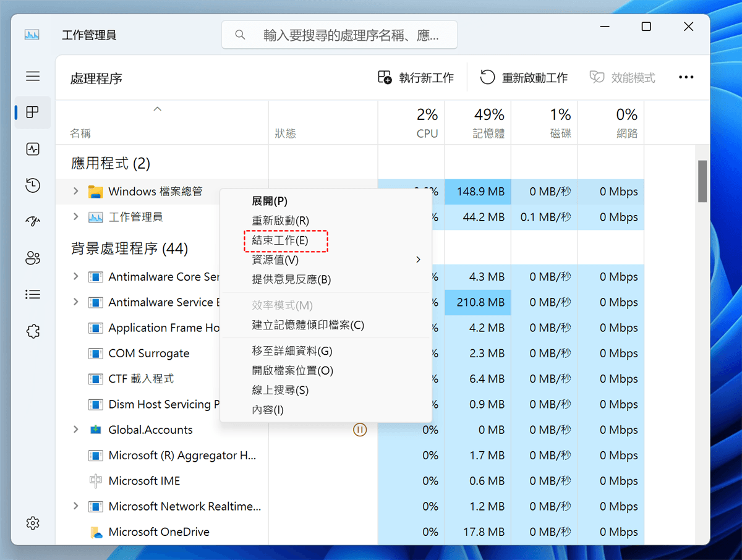Open the 資源值(V) submenu arrow
742x560 pixels.
click(418, 260)
